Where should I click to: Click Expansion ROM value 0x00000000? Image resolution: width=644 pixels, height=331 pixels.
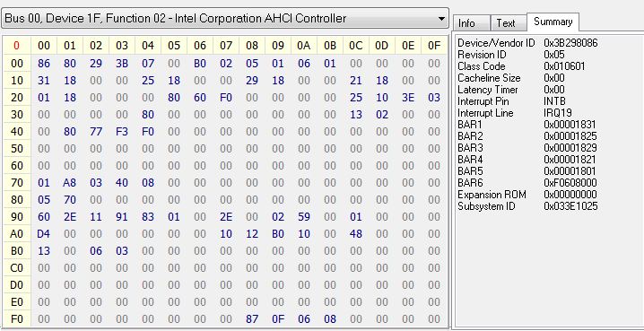click(x=570, y=195)
